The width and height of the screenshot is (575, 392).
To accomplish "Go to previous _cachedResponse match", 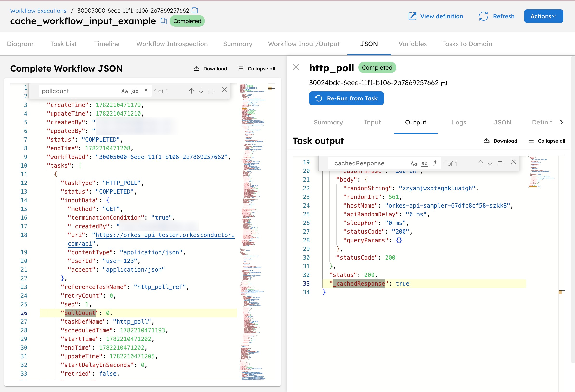I will tap(480, 163).
